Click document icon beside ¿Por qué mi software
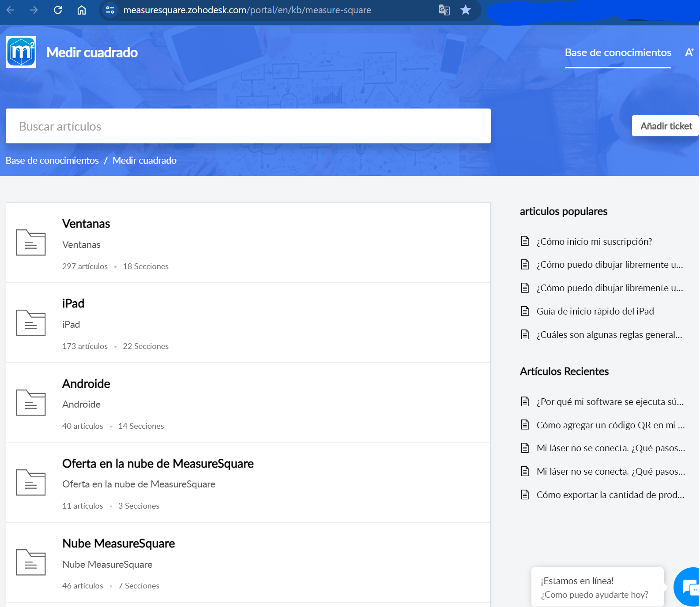 525,401
